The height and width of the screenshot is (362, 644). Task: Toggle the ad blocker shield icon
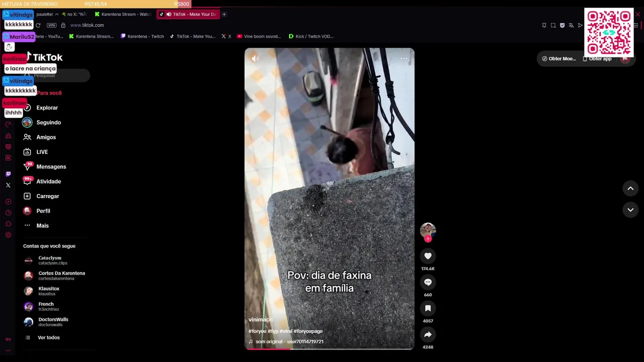562,25
